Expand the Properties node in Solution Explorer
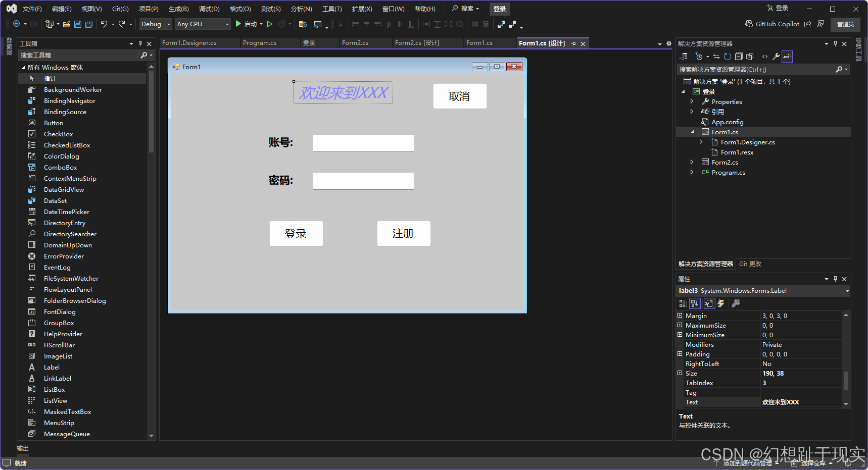 click(692, 101)
